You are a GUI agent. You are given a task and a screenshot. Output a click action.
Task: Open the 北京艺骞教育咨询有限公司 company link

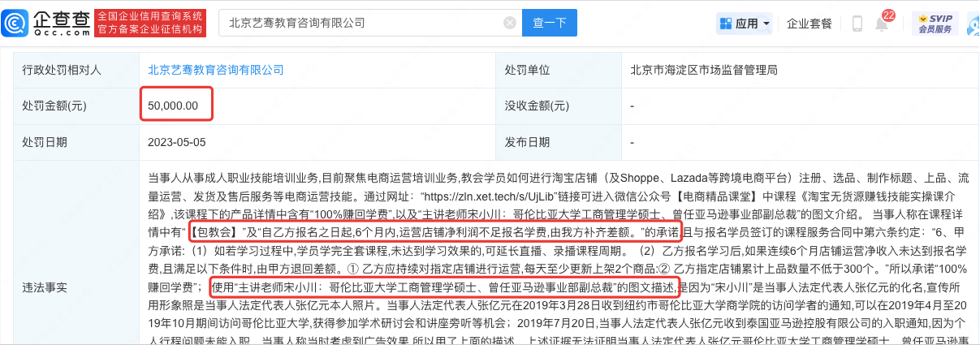(x=216, y=70)
